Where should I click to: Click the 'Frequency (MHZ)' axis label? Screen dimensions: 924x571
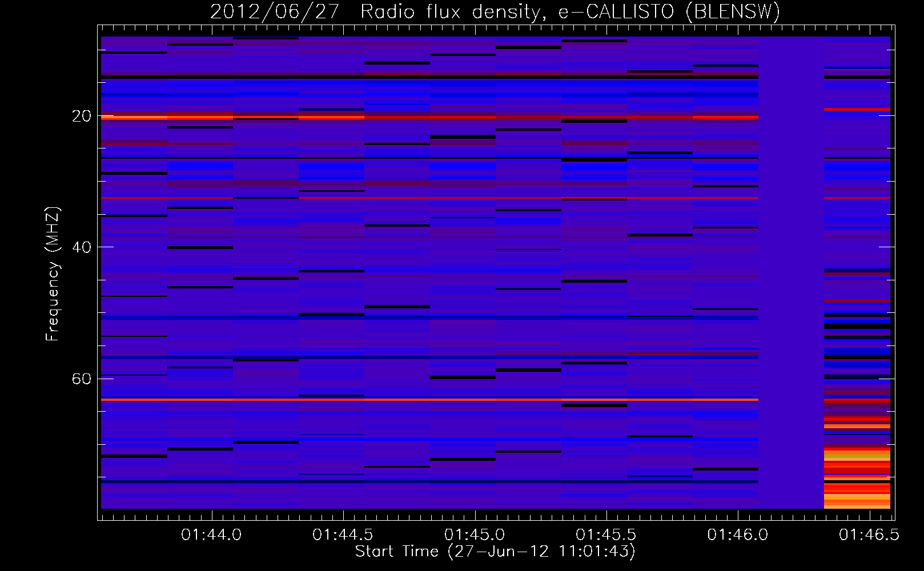53,274
